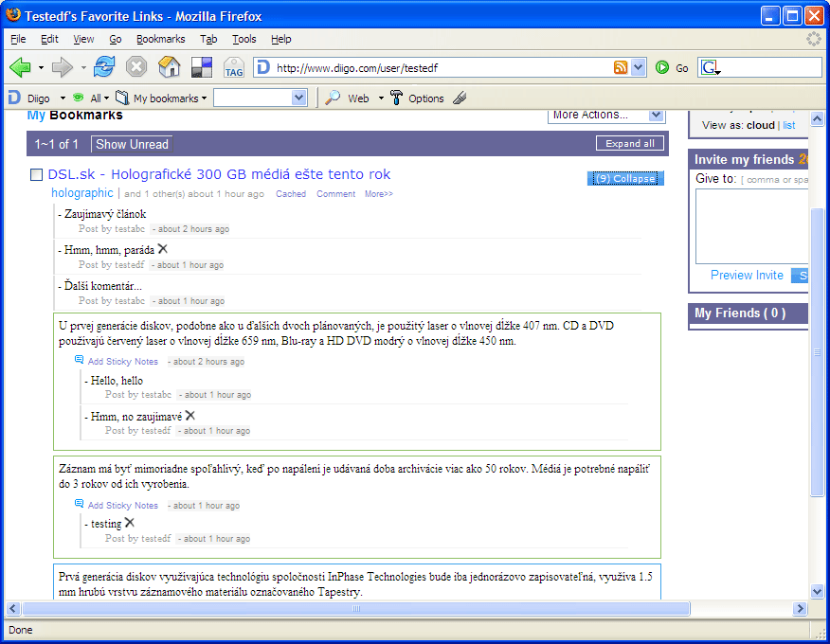Open the Go menu
The height and width of the screenshot is (644, 830).
point(116,39)
